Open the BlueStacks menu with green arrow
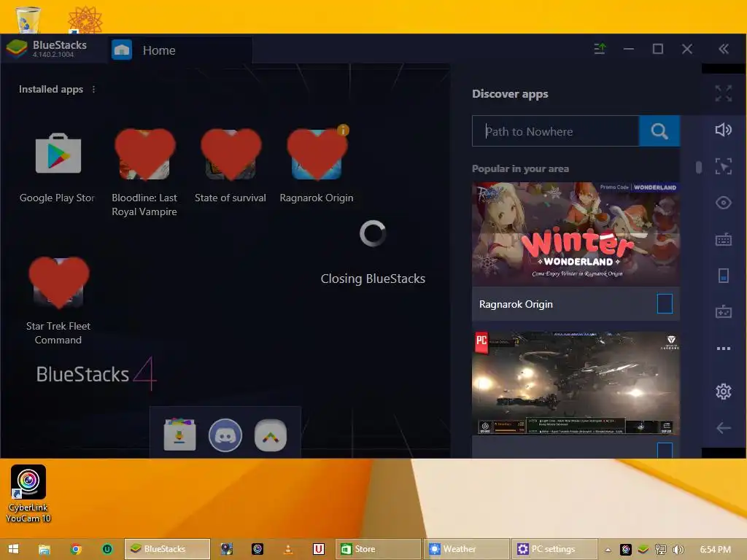747x560 pixels. pos(600,49)
